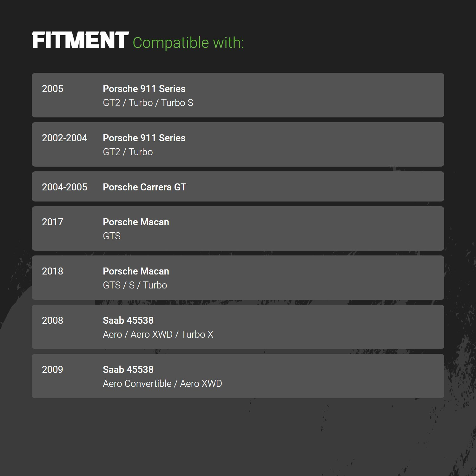Select the 2018 Porsche Macan row

tap(238, 278)
